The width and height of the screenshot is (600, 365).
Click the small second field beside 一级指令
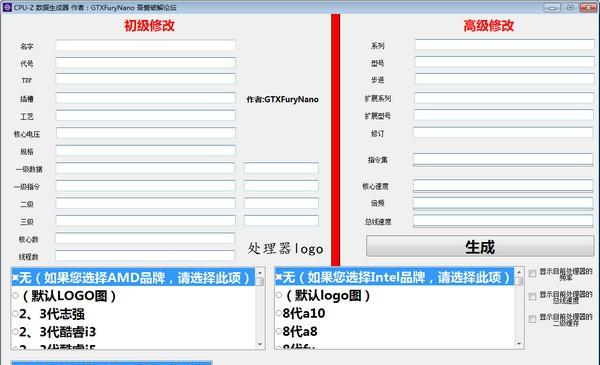coord(281,186)
